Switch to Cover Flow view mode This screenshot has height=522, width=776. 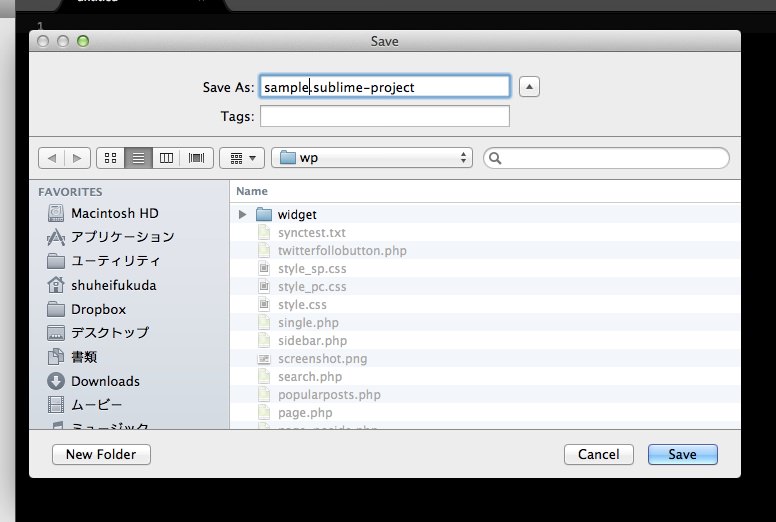click(x=196, y=158)
